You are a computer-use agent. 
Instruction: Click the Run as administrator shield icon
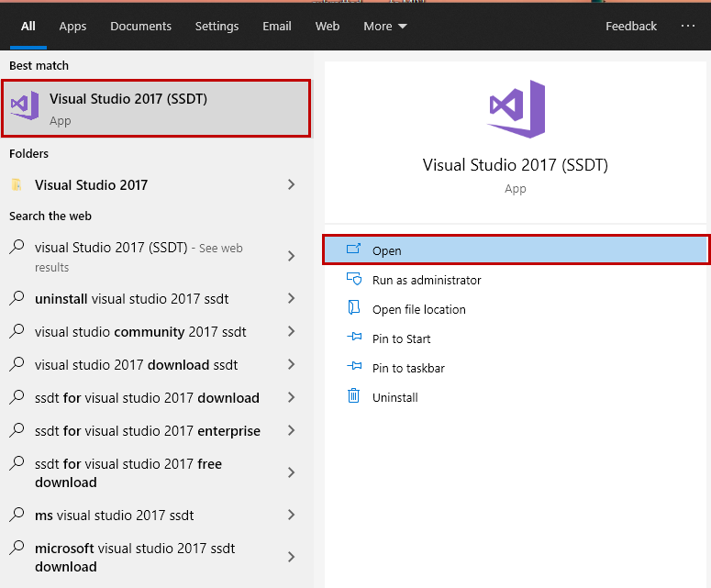coord(353,280)
